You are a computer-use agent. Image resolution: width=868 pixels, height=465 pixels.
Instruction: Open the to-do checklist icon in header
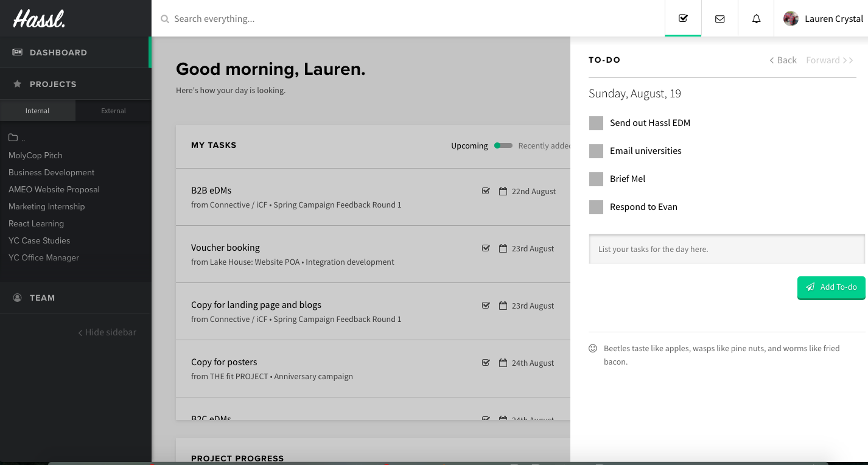pyautogui.click(x=683, y=18)
